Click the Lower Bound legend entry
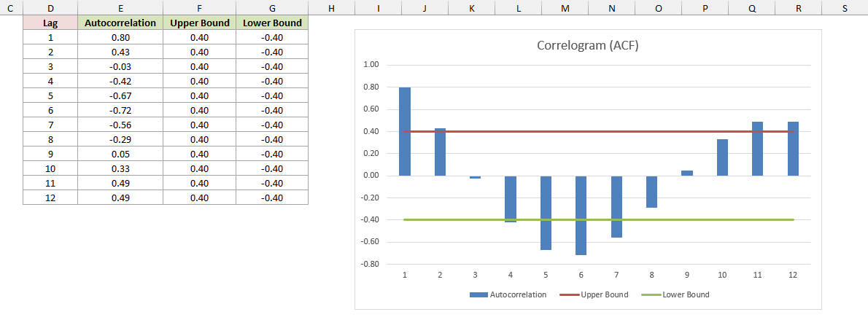Image resolution: width=868 pixels, height=336 pixels. 675,294
